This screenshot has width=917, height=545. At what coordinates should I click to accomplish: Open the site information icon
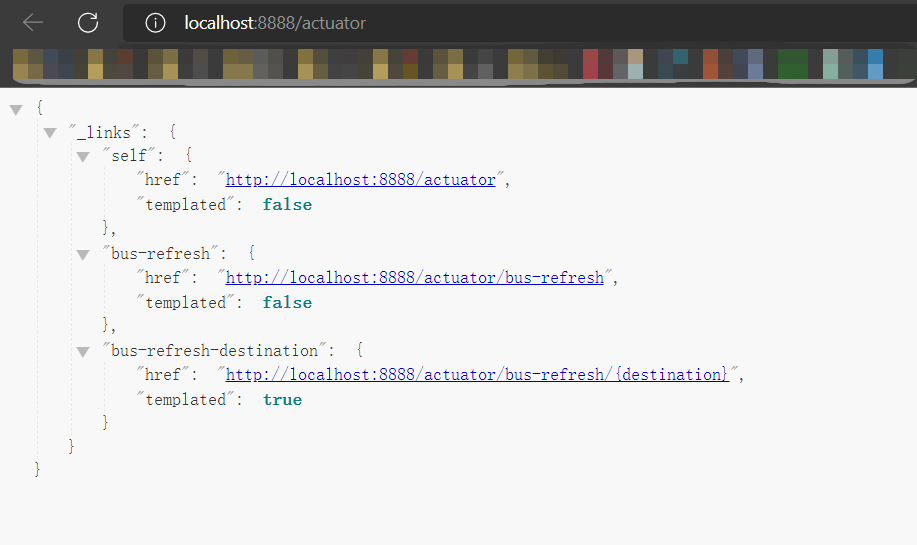coord(155,23)
